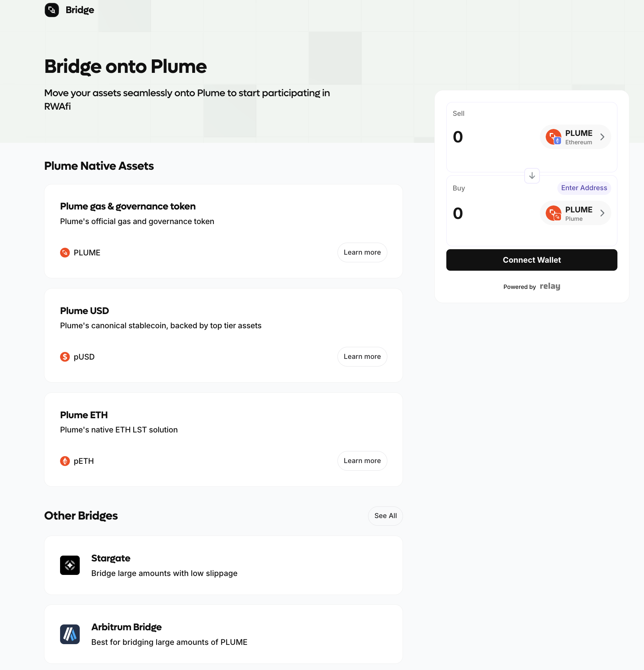The width and height of the screenshot is (644, 670).
Task: Click Enter Address in the Buy box
Action: [584, 188]
